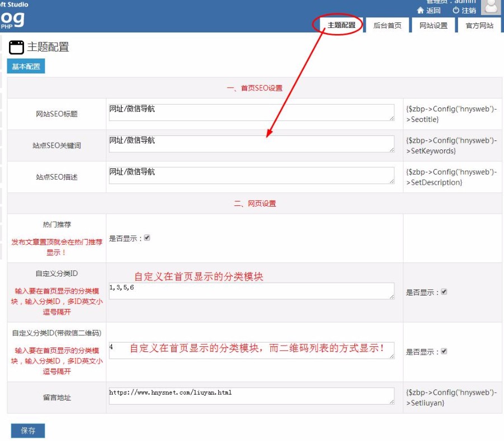
Task: Focus the 站点SEO描述 text field
Action: (x=251, y=175)
